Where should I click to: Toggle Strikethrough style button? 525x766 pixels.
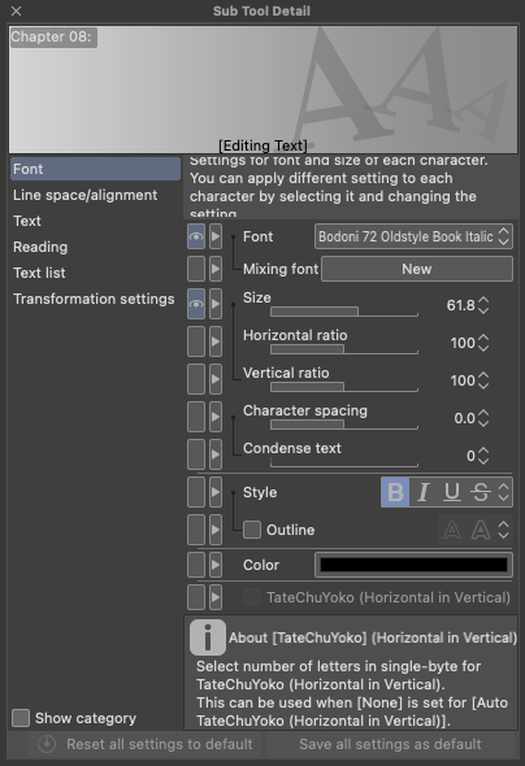pyautogui.click(x=481, y=492)
